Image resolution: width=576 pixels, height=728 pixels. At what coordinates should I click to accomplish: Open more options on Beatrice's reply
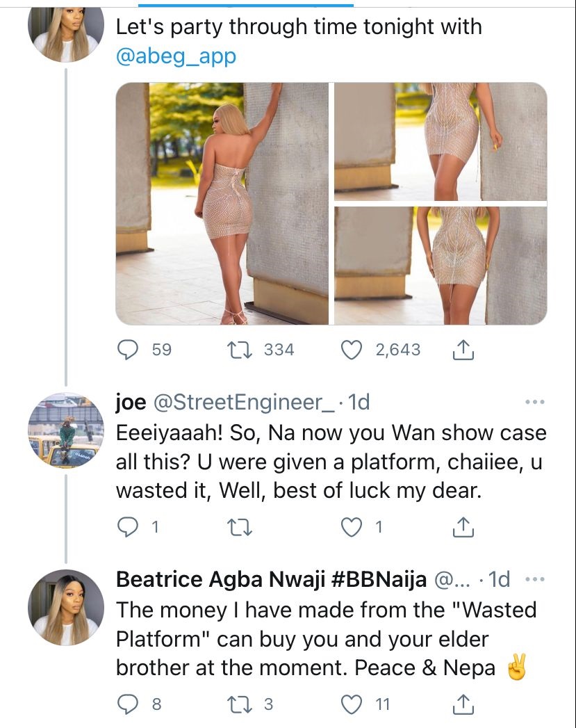click(535, 579)
